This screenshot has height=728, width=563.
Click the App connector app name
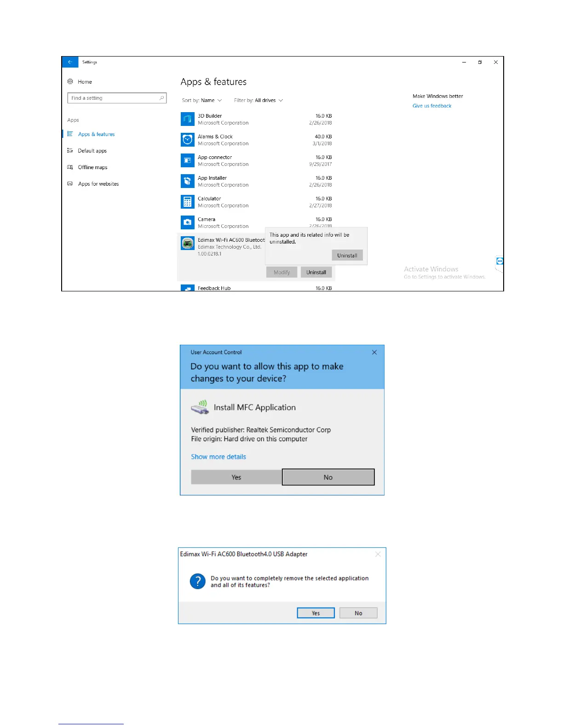coord(215,157)
